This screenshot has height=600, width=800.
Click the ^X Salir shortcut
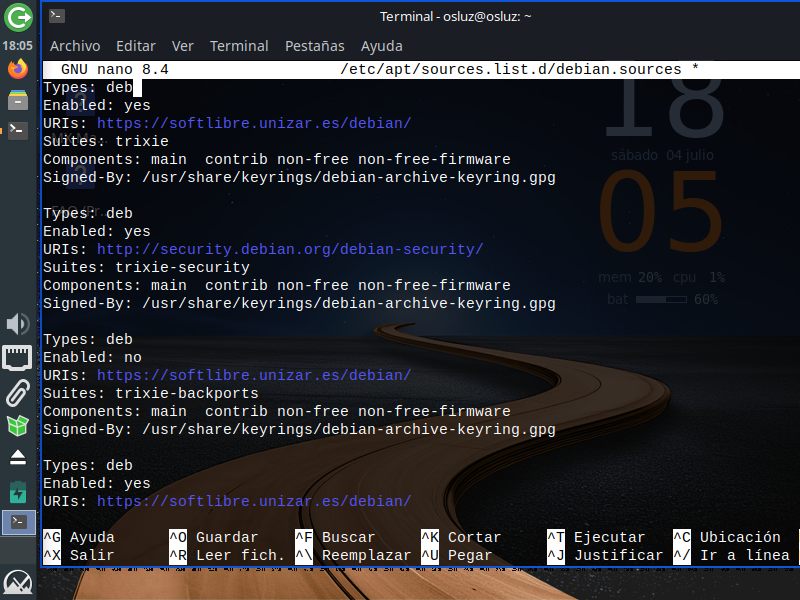pyautogui.click(x=79, y=555)
